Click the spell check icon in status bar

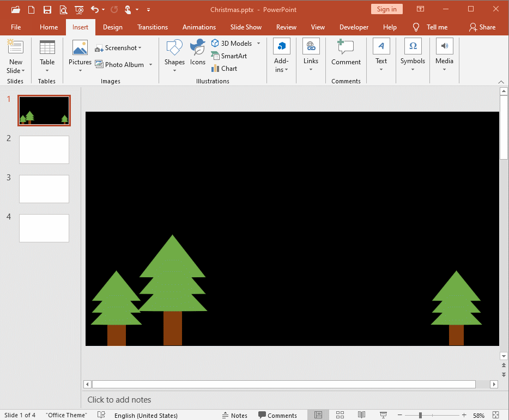click(101, 415)
